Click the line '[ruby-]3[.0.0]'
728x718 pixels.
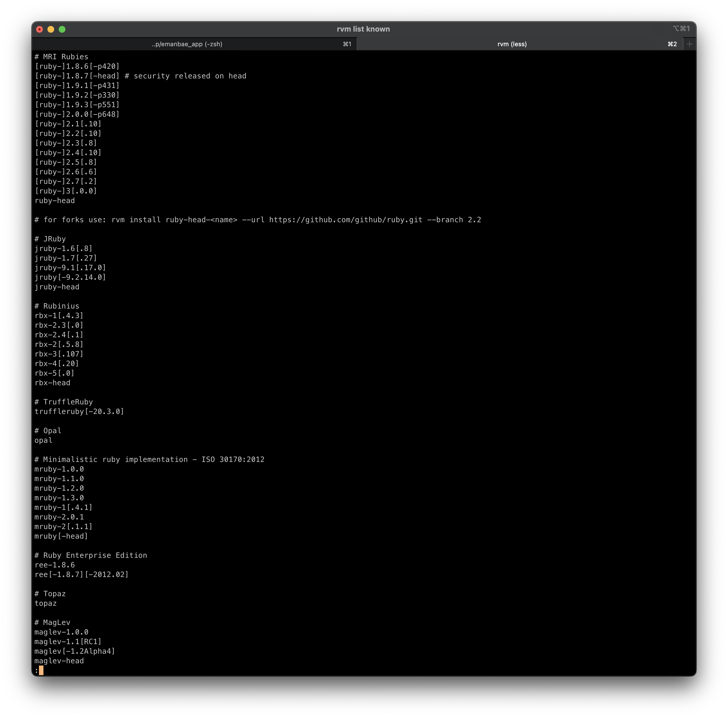[66, 191]
